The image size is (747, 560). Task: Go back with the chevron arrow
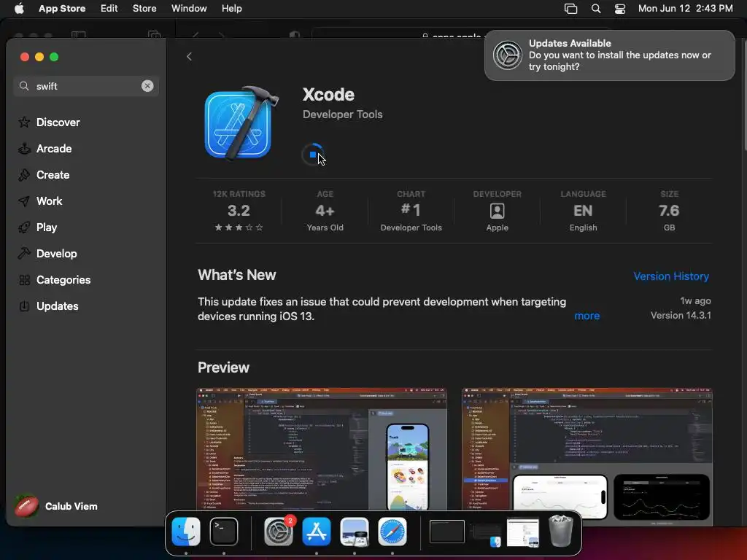pos(189,57)
